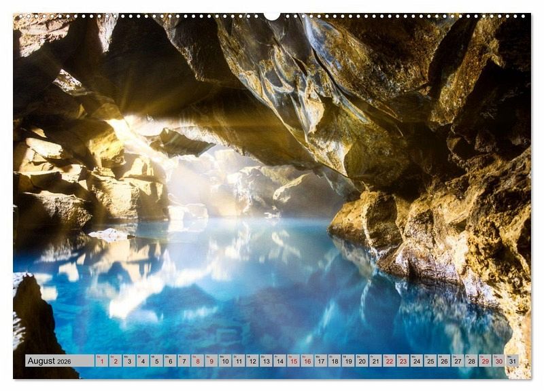Select day 3 in the calendar strip

(129, 361)
